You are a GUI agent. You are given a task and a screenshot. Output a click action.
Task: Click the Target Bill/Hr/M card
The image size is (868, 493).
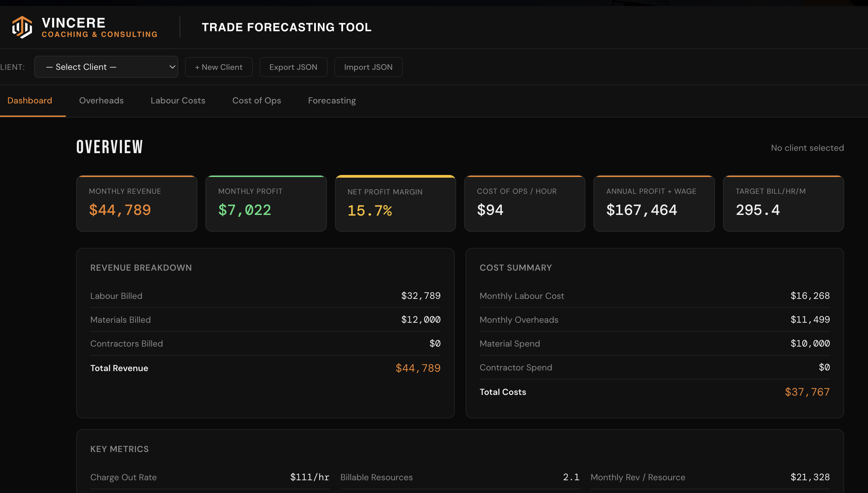(783, 204)
